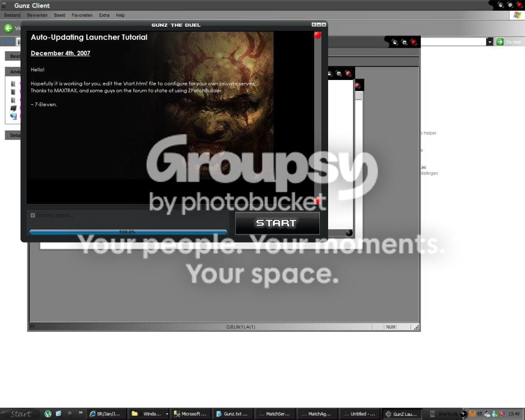
Task: Toggle the 'Starting game...' checkbox
Action: click(x=33, y=215)
